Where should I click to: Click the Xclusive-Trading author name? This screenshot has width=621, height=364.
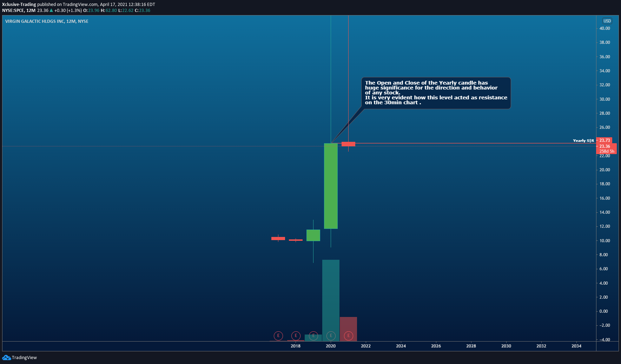19,5
